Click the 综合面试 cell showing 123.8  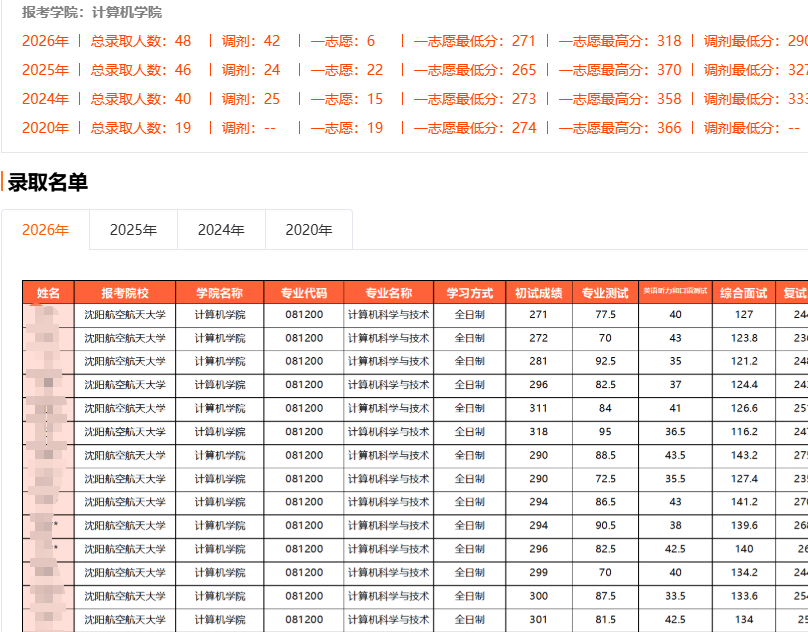pyautogui.click(x=744, y=338)
